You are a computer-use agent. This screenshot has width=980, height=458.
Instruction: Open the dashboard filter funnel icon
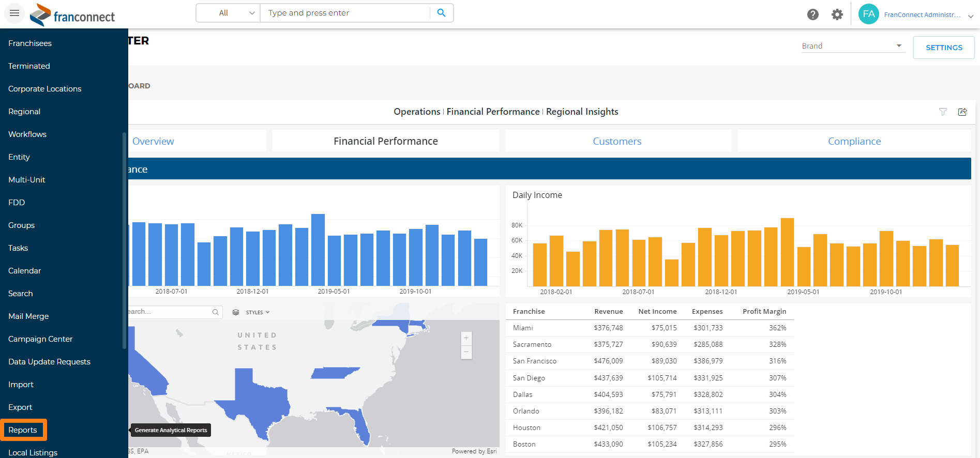coord(943,112)
